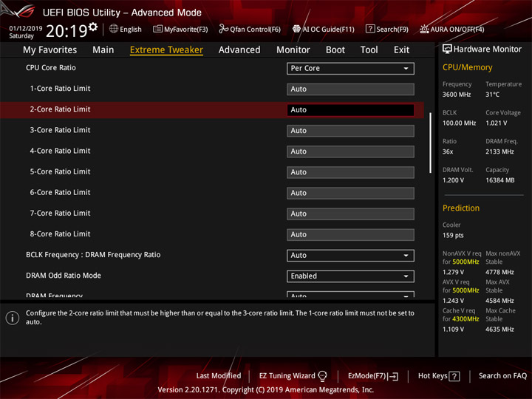The image size is (532, 399).
Task: Open the CPU Core Ratio dropdown
Action: (x=350, y=68)
